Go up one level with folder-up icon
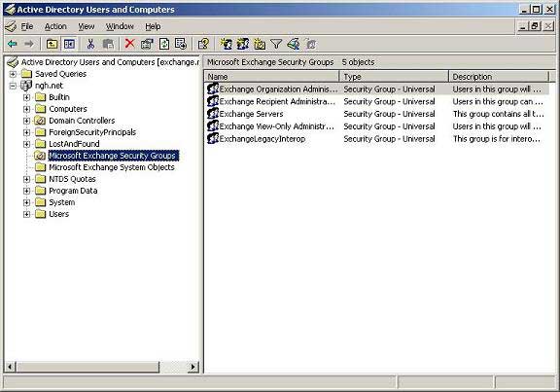560x392 pixels. pyautogui.click(x=52, y=44)
